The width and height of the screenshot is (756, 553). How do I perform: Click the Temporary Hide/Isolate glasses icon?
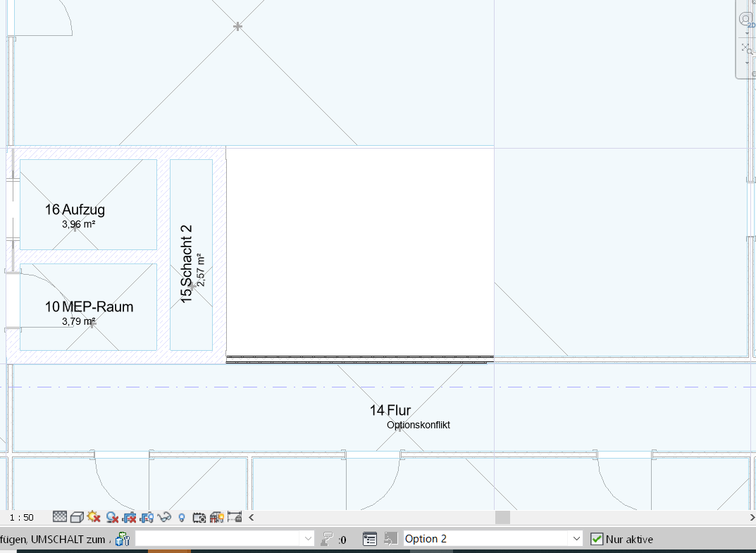coord(165,517)
